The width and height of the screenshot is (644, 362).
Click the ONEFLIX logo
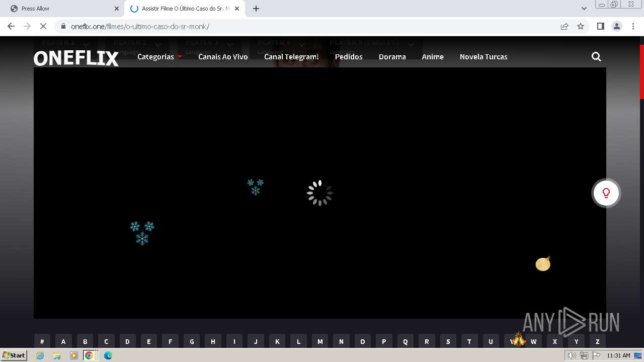pyautogui.click(x=76, y=58)
